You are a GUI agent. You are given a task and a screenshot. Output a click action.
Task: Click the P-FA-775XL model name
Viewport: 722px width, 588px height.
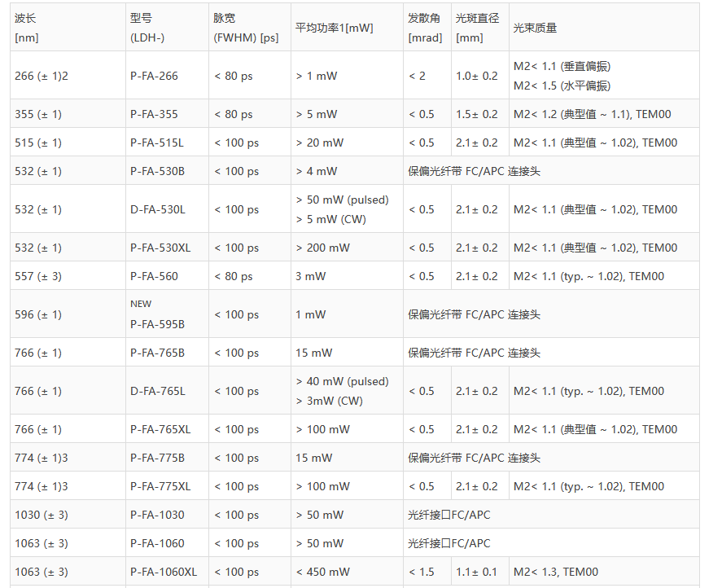coord(160,486)
